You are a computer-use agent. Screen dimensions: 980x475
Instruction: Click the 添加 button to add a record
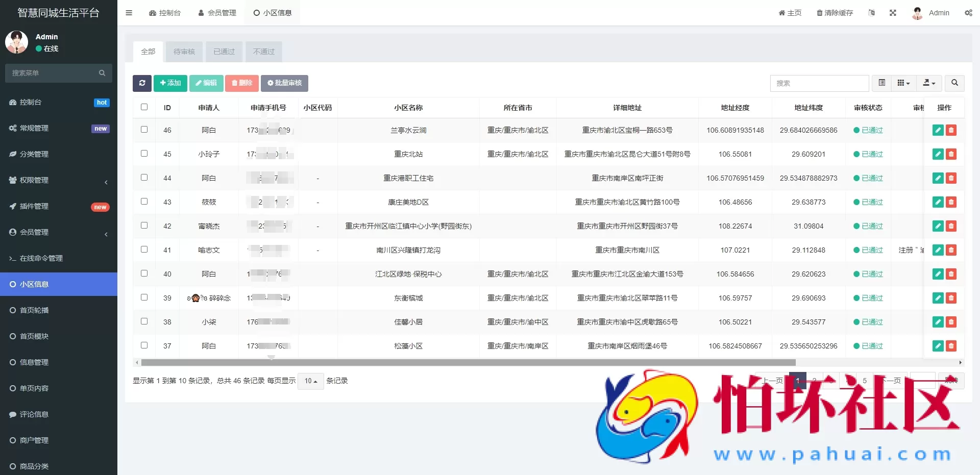[170, 83]
